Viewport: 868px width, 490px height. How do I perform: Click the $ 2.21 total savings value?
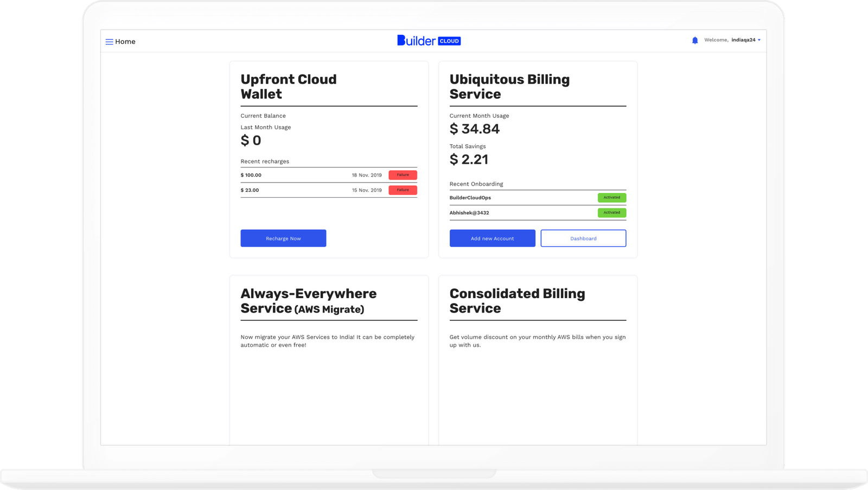click(469, 159)
